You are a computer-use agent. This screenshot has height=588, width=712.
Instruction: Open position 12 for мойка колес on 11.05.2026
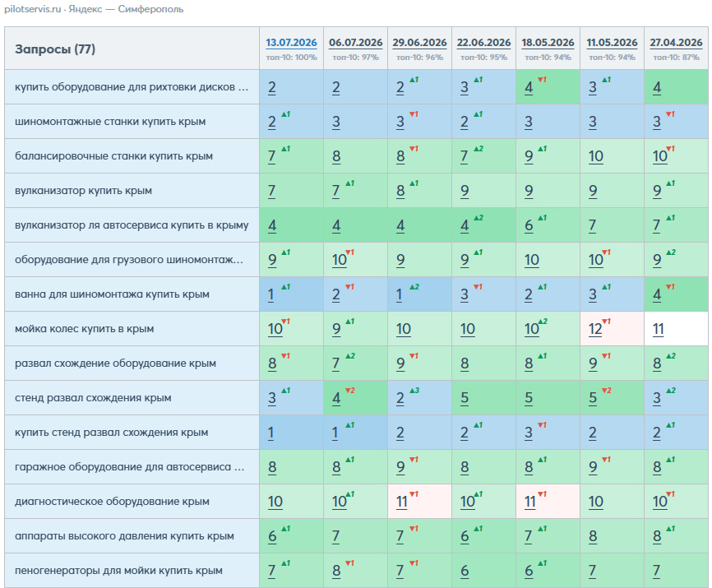coord(595,329)
